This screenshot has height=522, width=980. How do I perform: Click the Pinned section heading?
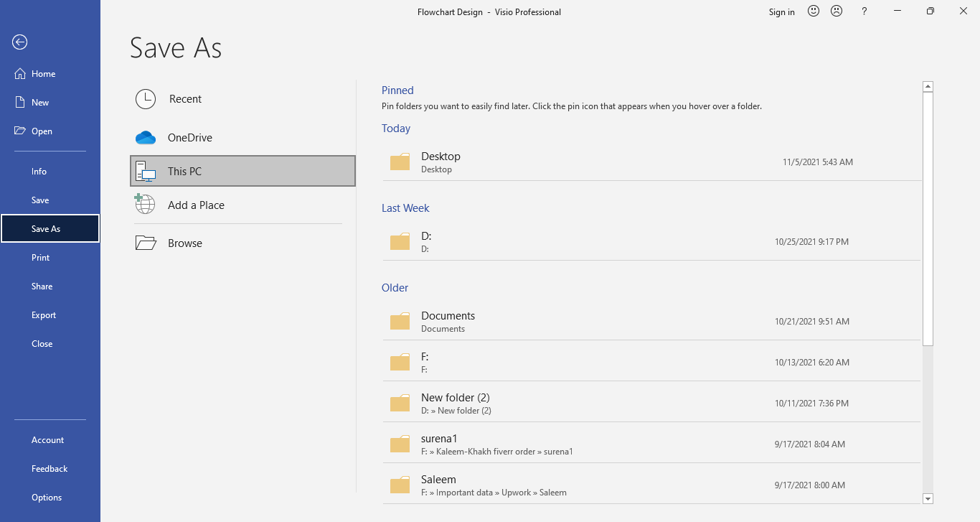tap(397, 90)
